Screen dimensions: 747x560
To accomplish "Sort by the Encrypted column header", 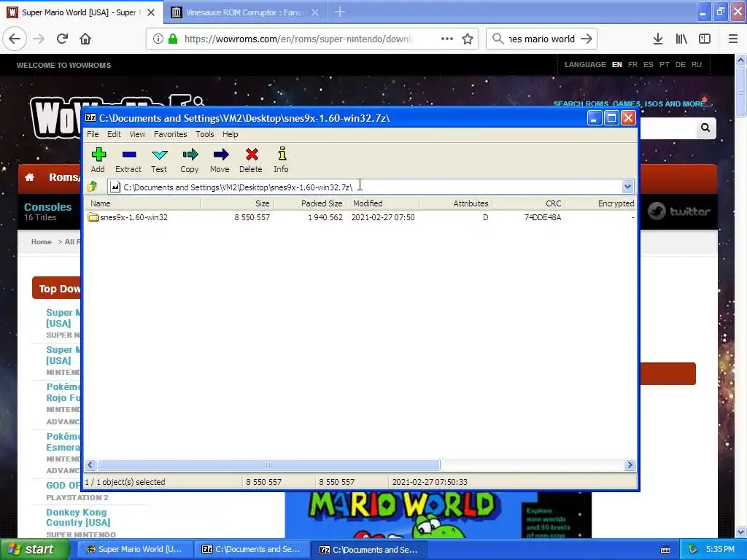I will pyautogui.click(x=601, y=203).
